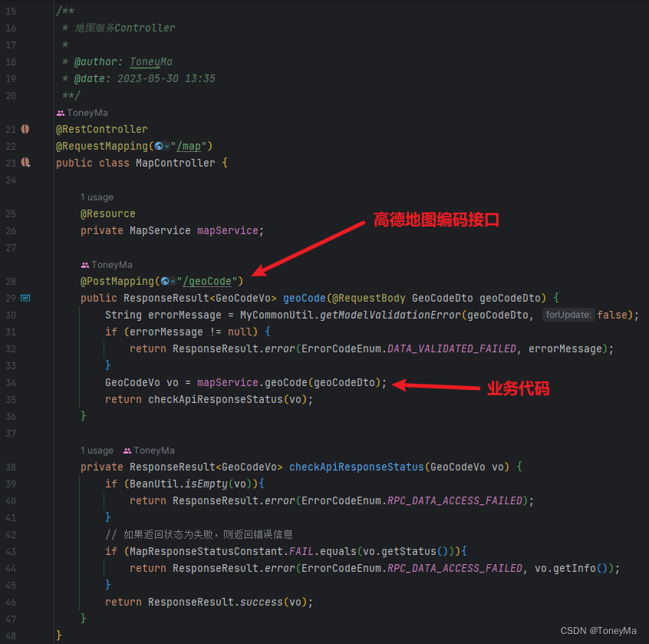
Task: Click the @RequestMapping annotation text
Action: [x=102, y=146]
